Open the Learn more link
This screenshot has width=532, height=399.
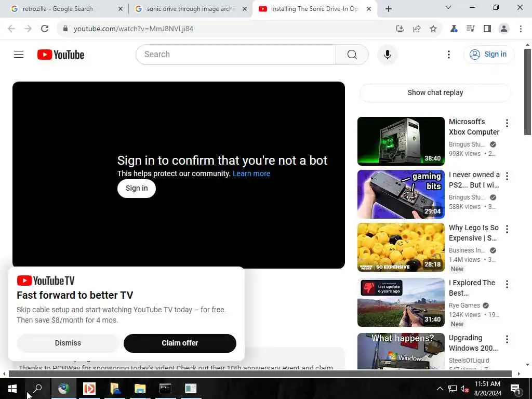(x=251, y=174)
